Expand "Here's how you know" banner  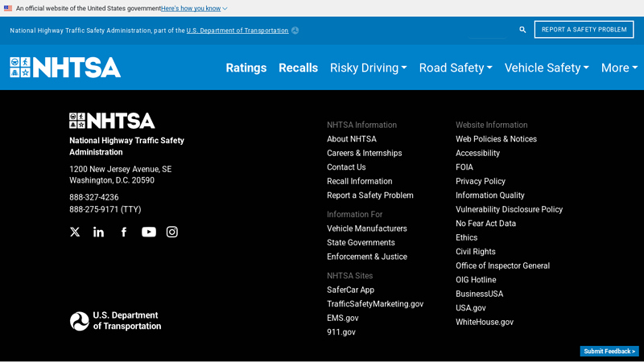tap(194, 8)
